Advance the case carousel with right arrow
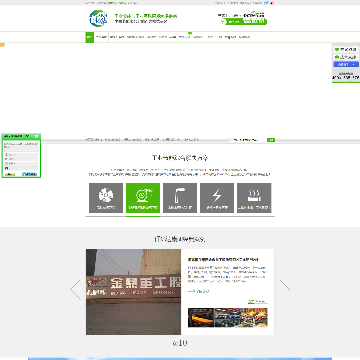 [x=284, y=289]
